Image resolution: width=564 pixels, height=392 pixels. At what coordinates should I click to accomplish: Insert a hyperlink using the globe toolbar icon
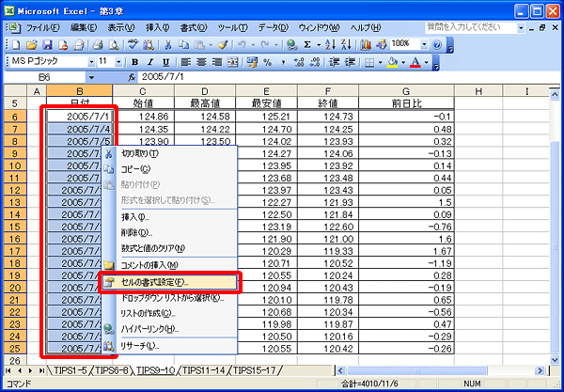tap(292, 44)
